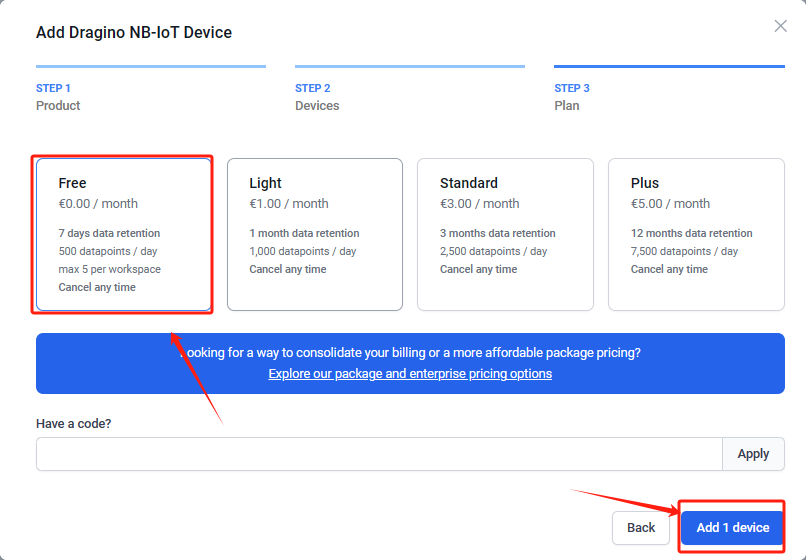Go to Step 1 Product

tap(58, 97)
